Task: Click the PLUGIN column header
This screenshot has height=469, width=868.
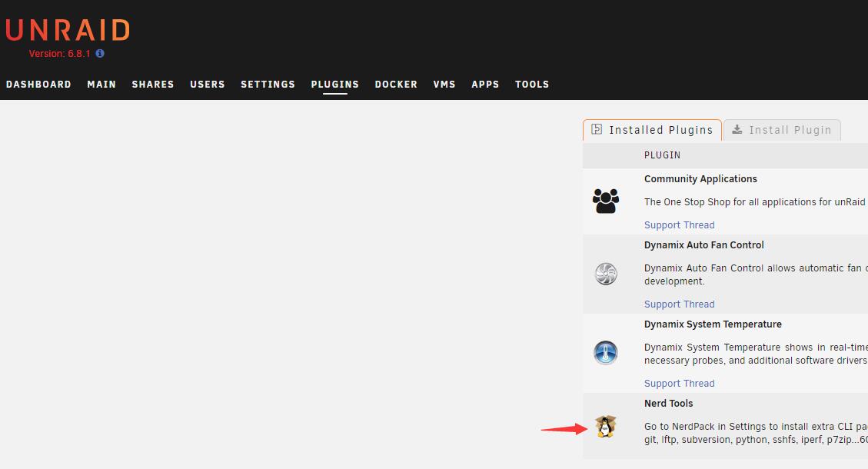Action: (x=662, y=155)
